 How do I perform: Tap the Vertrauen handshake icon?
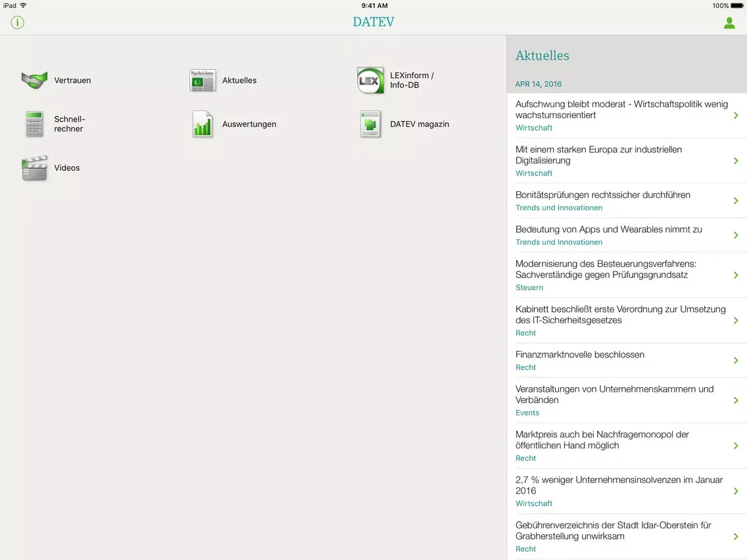(x=34, y=80)
